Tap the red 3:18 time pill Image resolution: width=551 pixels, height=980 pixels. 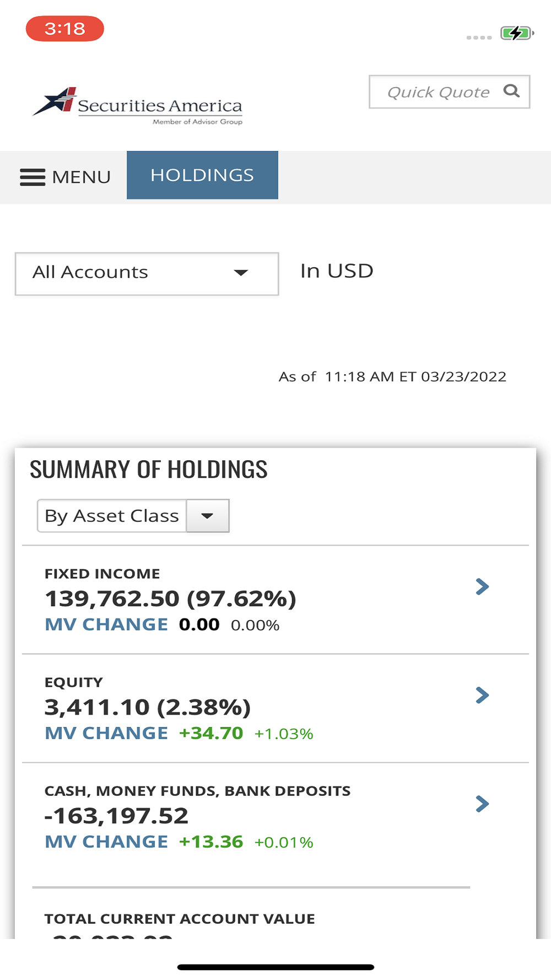coord(65,29)
